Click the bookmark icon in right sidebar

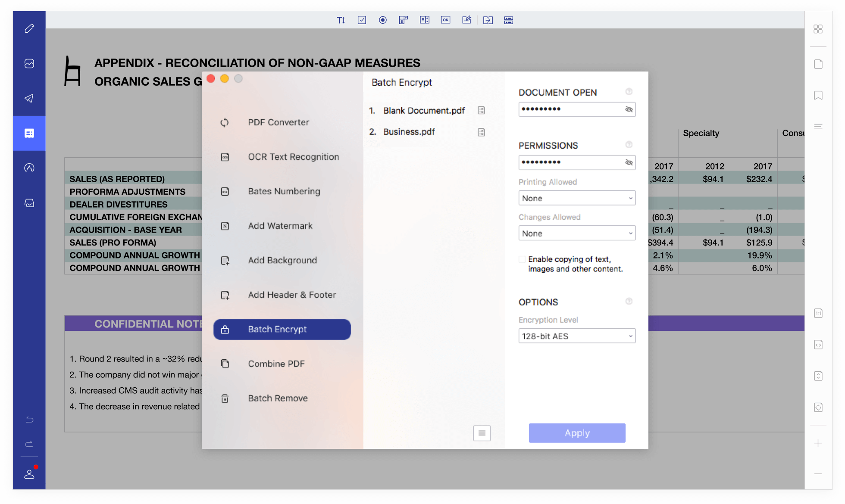(x=818, y=95)
